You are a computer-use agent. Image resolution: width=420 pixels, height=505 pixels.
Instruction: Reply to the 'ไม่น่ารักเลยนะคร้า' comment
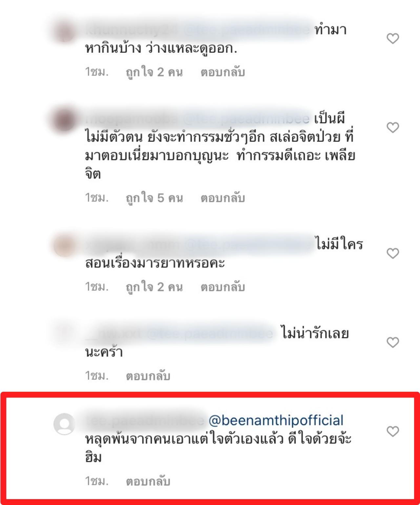point(148,376)
